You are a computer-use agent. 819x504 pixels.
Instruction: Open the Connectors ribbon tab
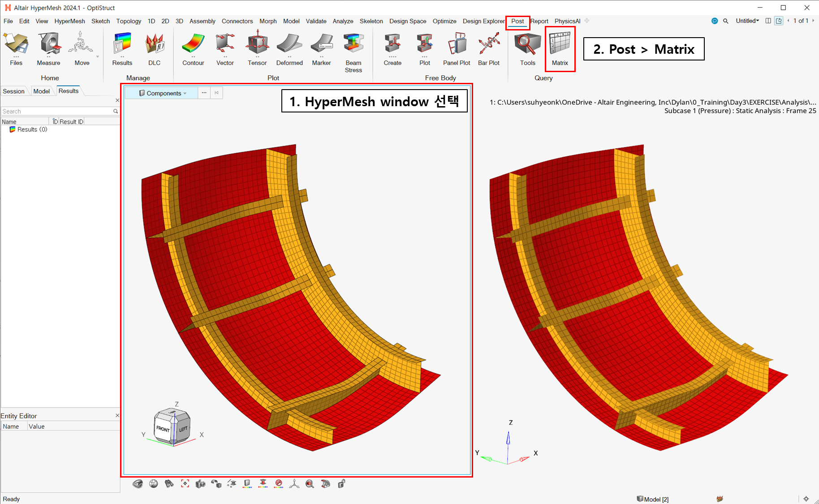[x=237, y=21]
